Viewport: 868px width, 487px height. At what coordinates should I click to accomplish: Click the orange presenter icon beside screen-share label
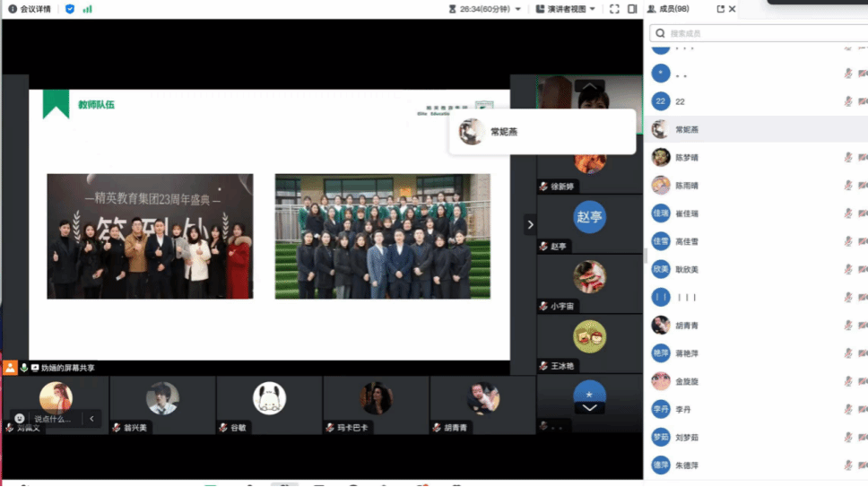click(10, 368)
